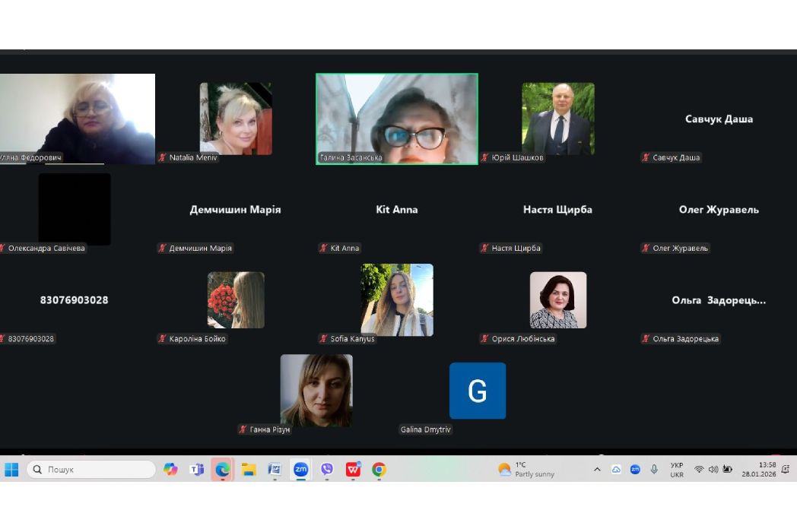
Task: Open Microsoft Edge from the taskbar
Action: click(222, 470)
